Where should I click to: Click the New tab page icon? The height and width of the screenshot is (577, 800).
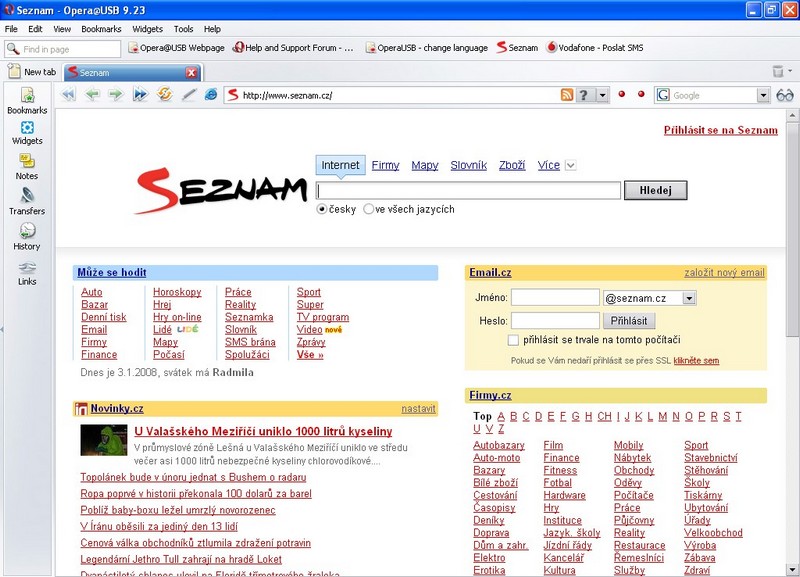tap(14, 71)
